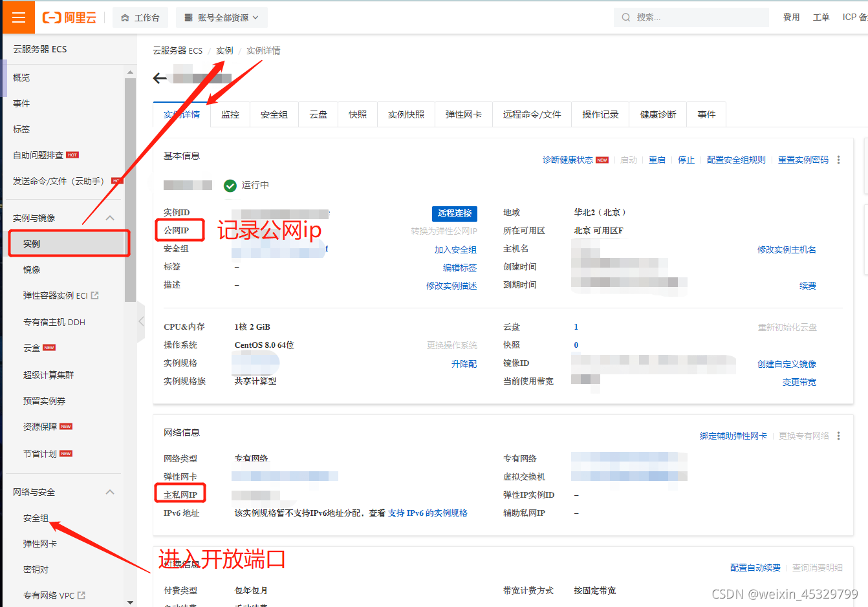
Task: Open 弹性网卡 in the sidebar
Action: tap(40, 544)
